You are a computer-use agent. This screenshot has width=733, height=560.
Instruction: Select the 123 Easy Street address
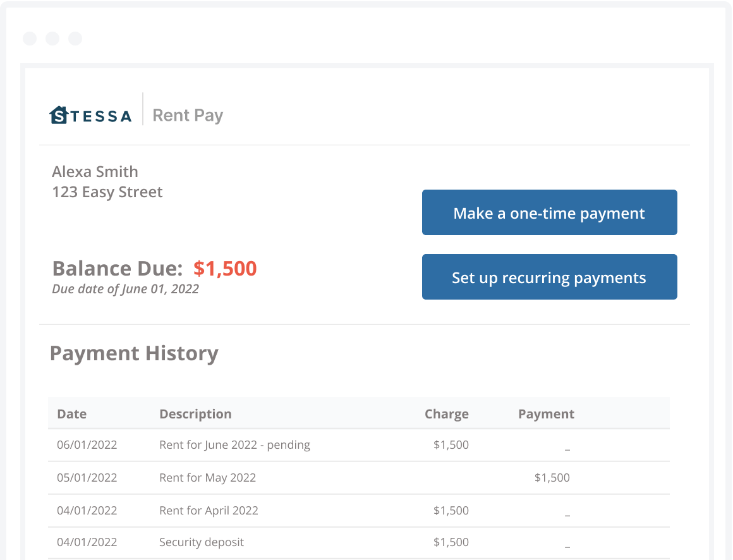click(x=107, y=192)
